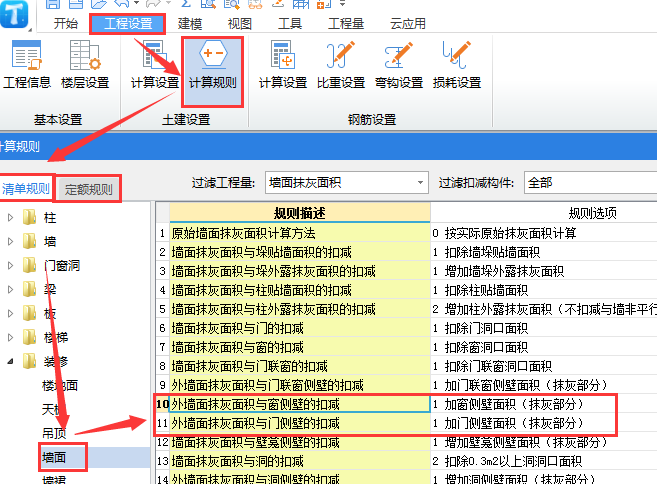657x484 pixels.
Task: Open 弯钩设置 hook settings
Action: (398, 65)
